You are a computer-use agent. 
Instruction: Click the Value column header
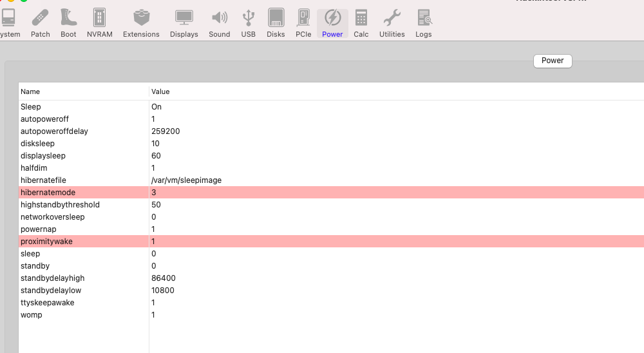[x=386, y=91]
